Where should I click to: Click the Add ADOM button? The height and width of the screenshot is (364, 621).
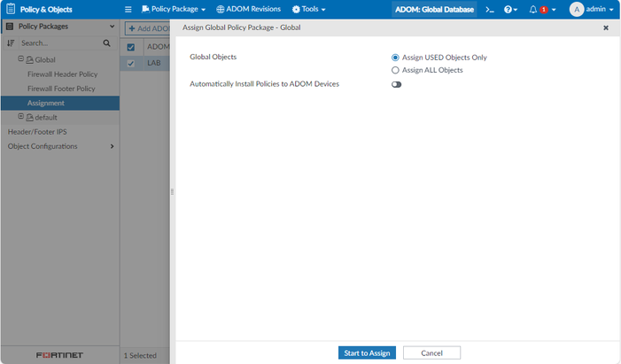pyautogui.click(x=147, y=28)
